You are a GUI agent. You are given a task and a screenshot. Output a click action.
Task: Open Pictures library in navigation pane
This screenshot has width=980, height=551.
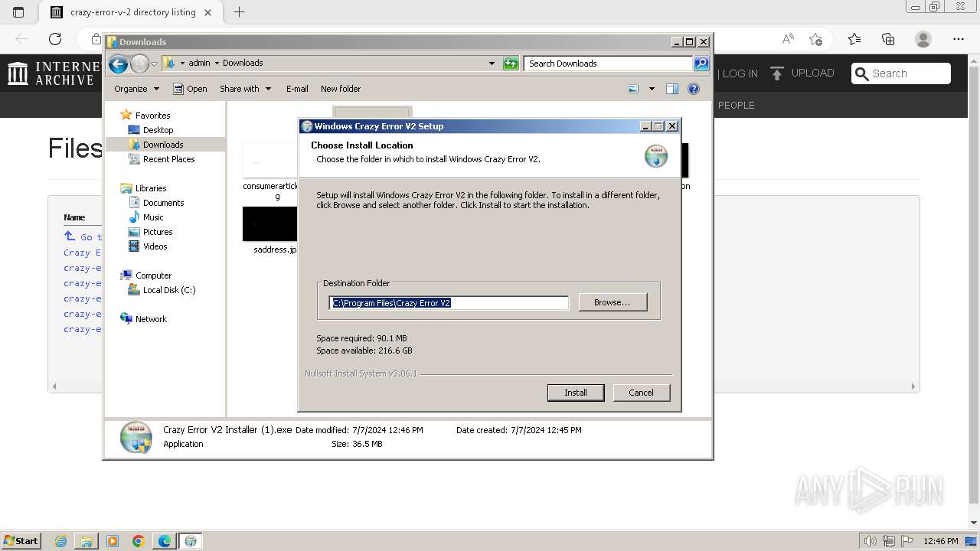pyautogui.click(x=158, y=232)
